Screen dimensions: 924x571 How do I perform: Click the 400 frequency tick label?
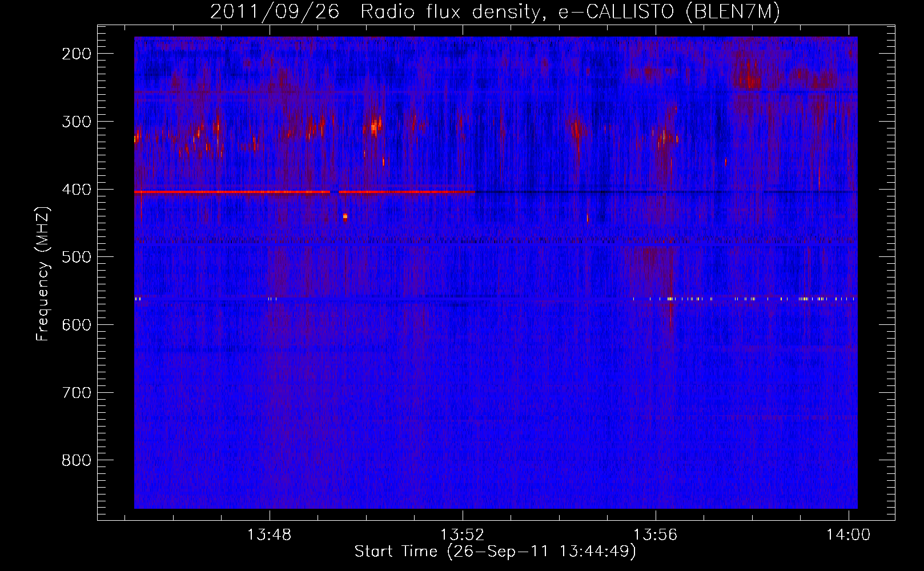tap(76, 190)
